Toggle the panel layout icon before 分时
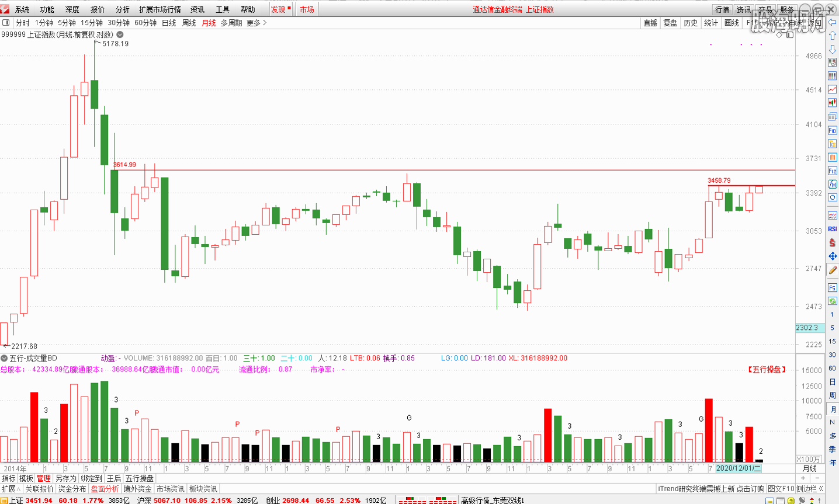Viewport: 839px width, 504px height. click(x=6, y=23)
